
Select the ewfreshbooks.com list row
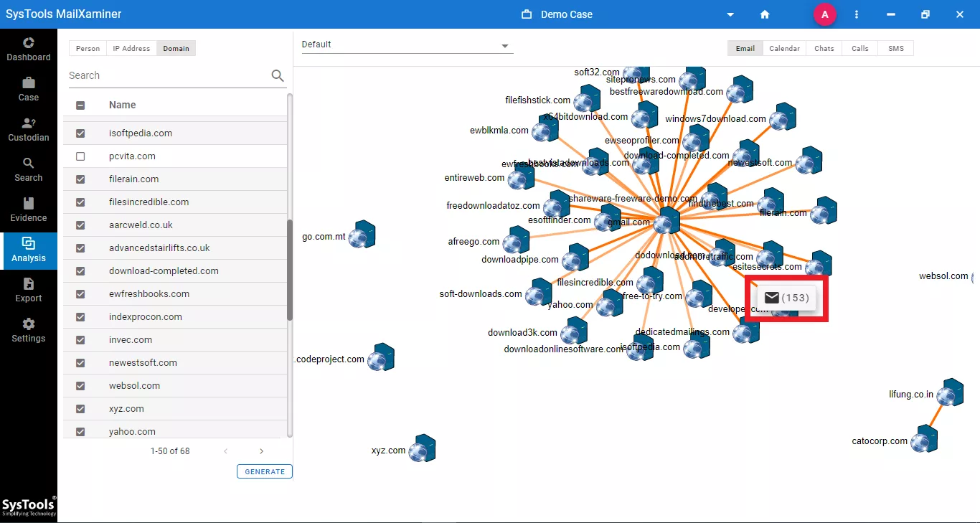coord(175,294)
